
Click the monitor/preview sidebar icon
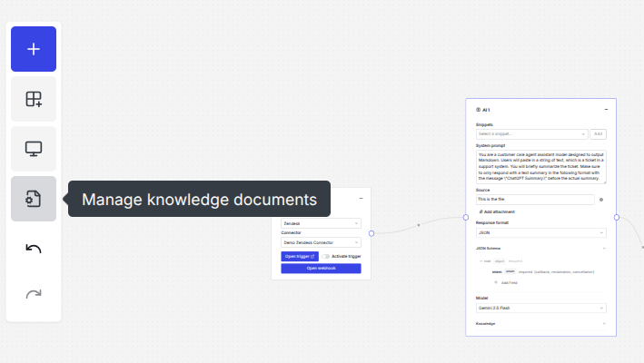[x=34, y=149]
